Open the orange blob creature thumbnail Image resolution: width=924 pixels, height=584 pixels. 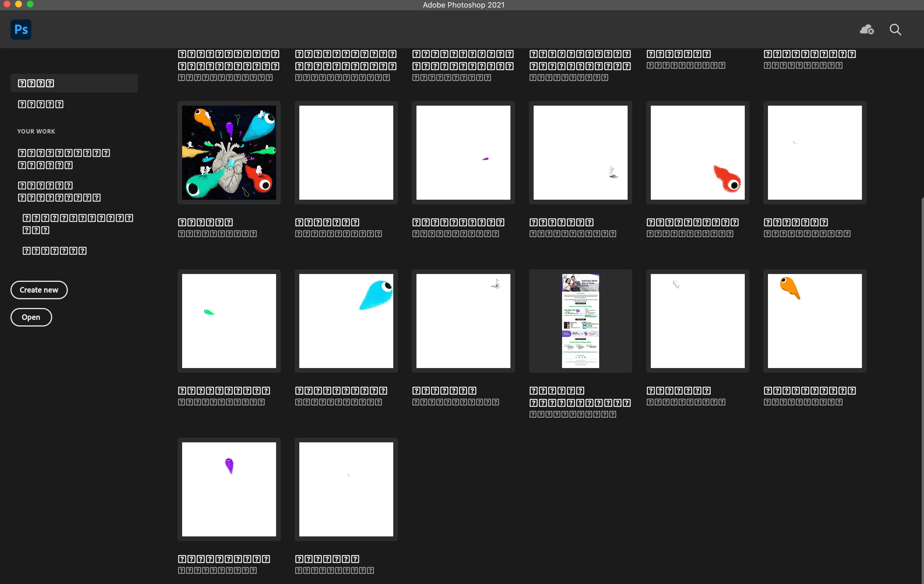tap(814, 321)
